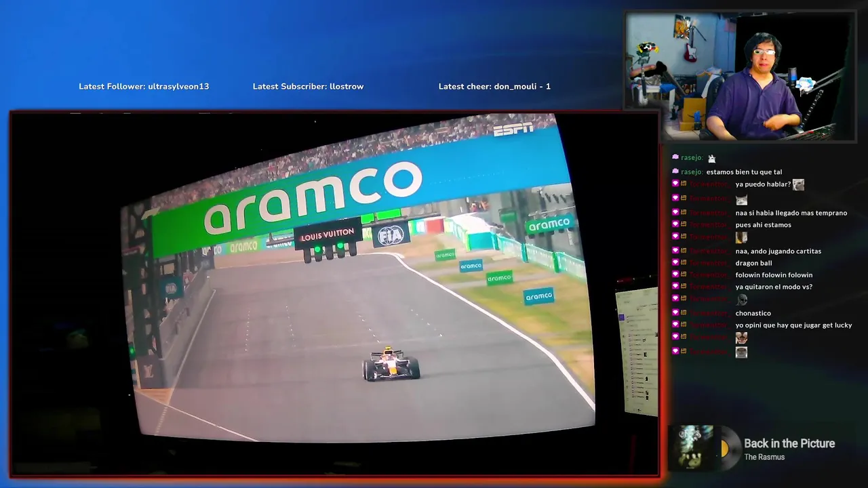Click the 'Latest cheer: don_mouli - 1' label
This screenshot has width=868, height=488.
494,87
